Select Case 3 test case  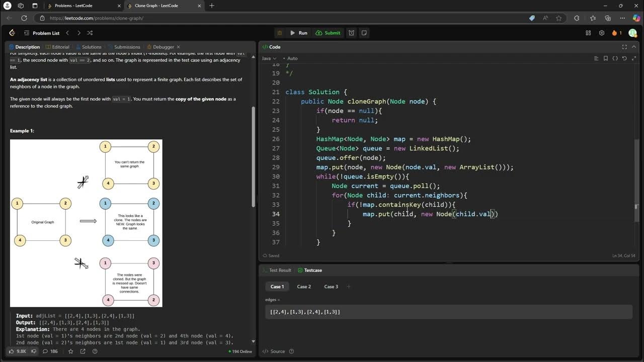pyautogui.click(x=331, y=287)
